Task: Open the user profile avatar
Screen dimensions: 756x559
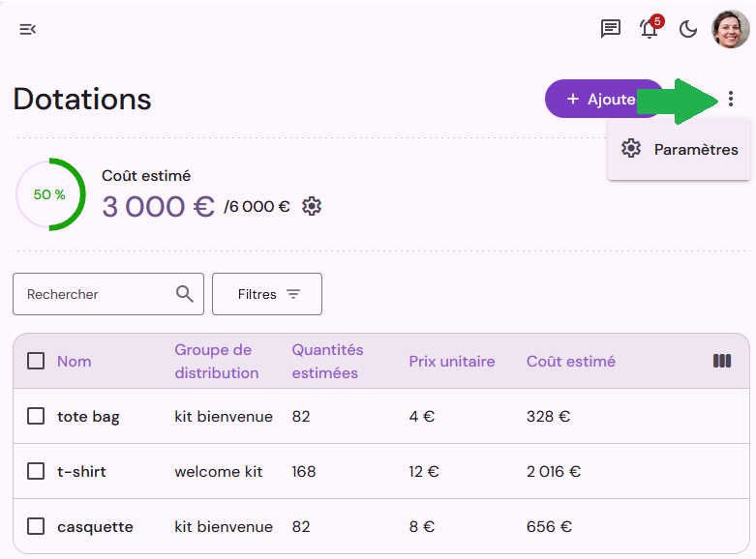Action: [x=731, y=29]
